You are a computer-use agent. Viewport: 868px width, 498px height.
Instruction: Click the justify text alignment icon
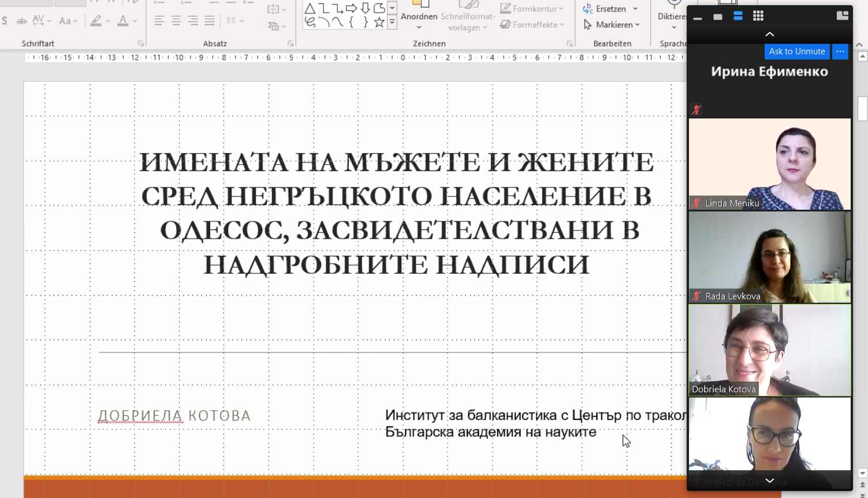pos(210,21)
